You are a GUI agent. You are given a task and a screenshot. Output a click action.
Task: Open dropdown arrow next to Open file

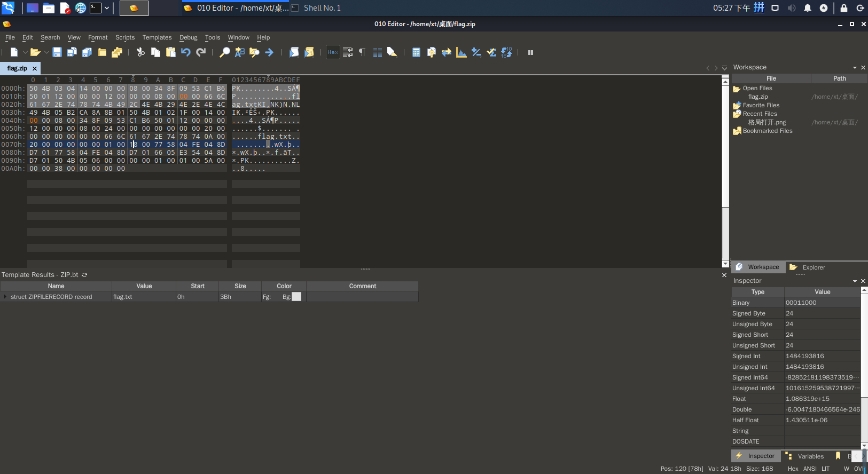pos(46,52)
